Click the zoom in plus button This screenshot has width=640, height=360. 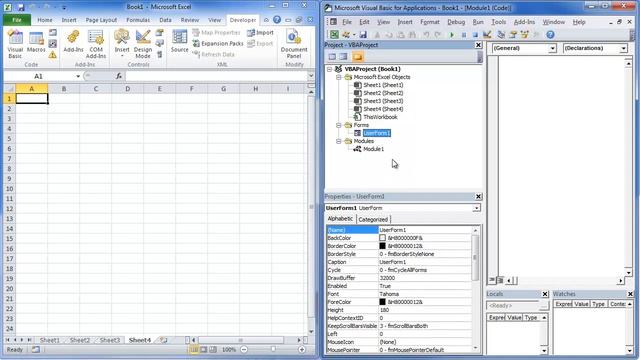click(302, 349)
